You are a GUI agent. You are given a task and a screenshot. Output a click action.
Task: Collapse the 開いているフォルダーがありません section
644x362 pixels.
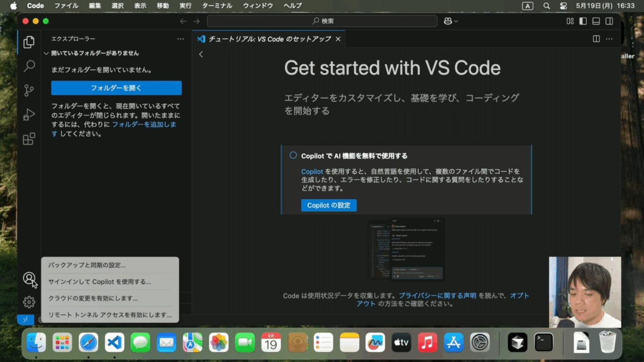pyautogui.click(x=46, y=53)
